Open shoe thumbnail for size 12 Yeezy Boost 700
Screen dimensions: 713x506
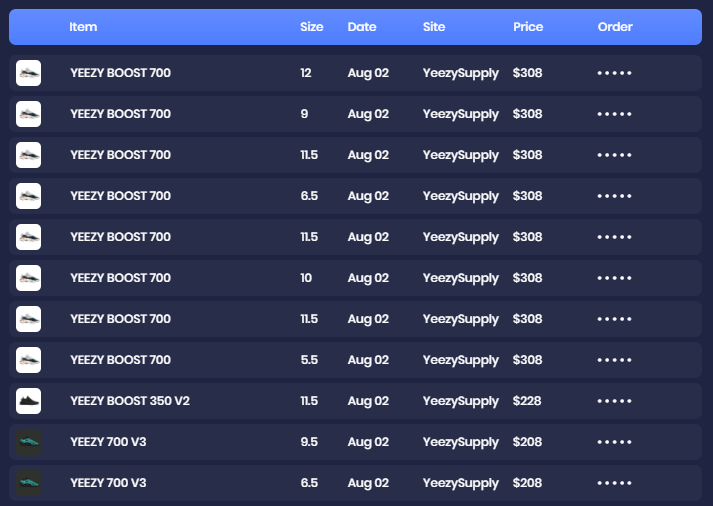pos(29,73)
